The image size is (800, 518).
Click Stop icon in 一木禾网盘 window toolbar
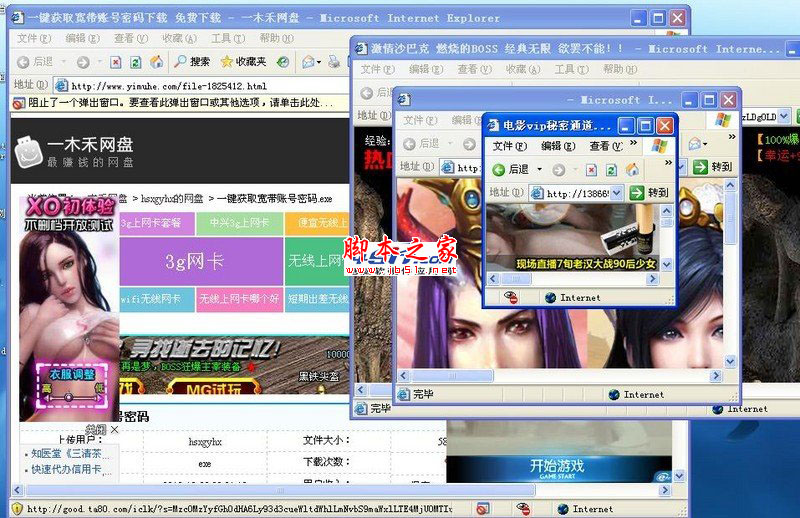coord(116,62)
